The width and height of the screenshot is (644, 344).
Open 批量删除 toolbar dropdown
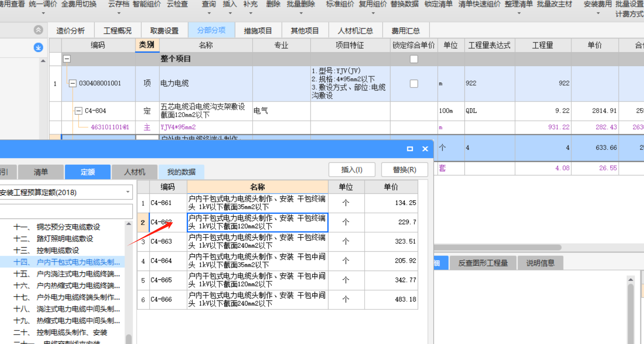click(301, 8)
